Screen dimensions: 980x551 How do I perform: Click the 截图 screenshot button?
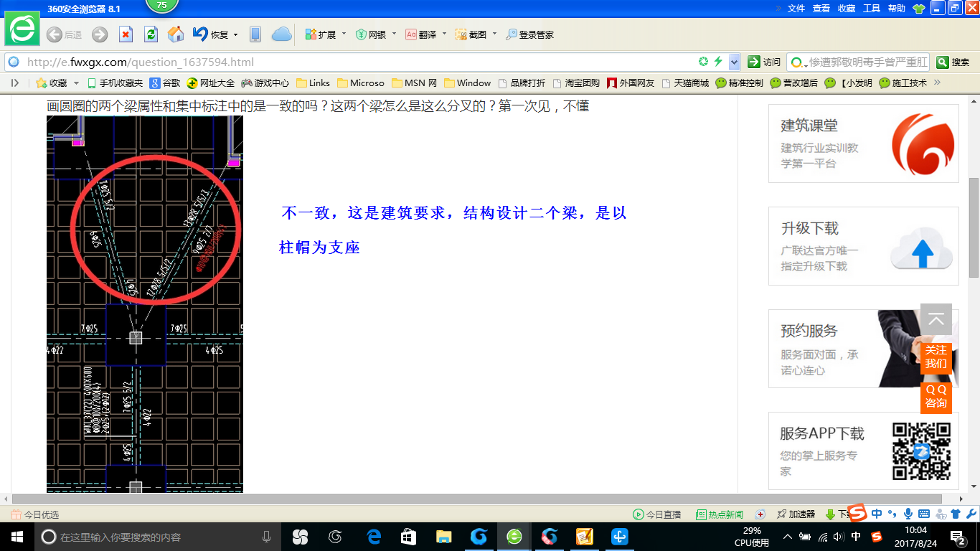pos(471,34)
